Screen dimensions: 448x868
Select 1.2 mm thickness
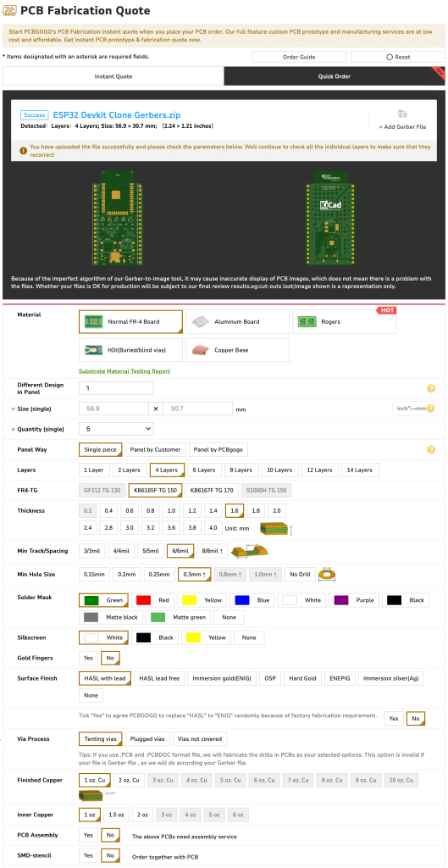(192, 510)
